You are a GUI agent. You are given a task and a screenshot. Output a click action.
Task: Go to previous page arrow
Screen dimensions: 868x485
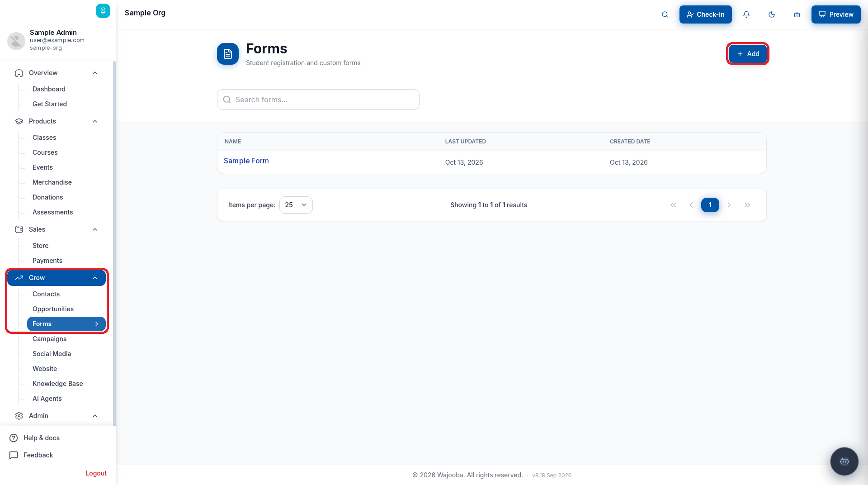[691, 205]
